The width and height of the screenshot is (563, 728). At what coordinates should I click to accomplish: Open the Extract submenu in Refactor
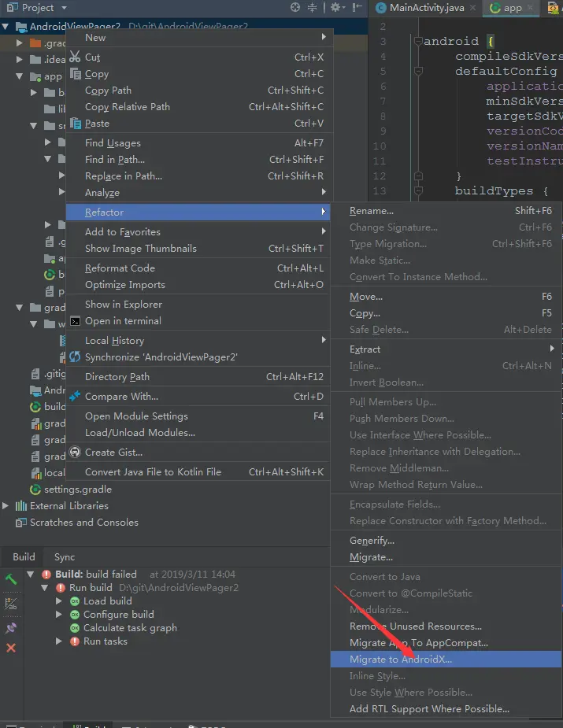point(446,349)
